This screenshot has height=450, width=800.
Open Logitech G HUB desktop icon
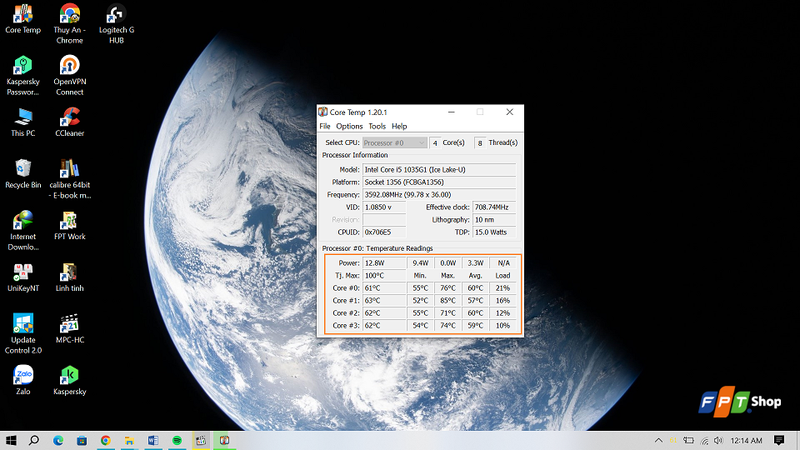point(116,24)
